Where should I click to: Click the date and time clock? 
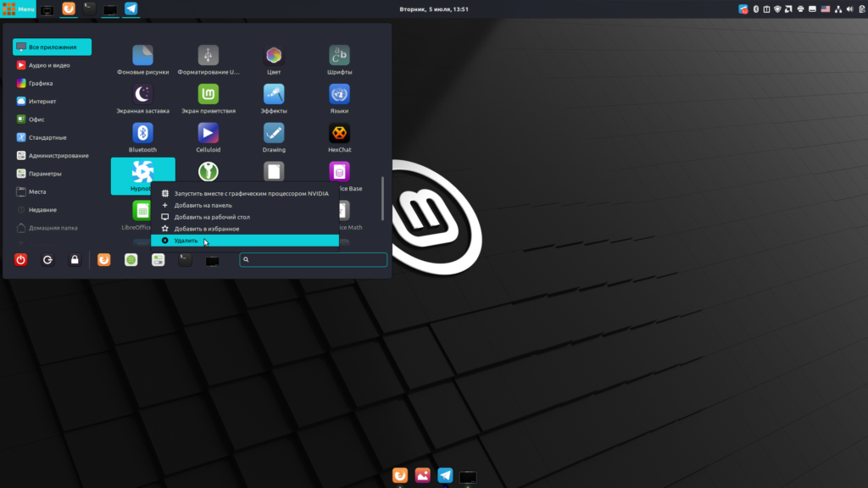coord(433,9)
